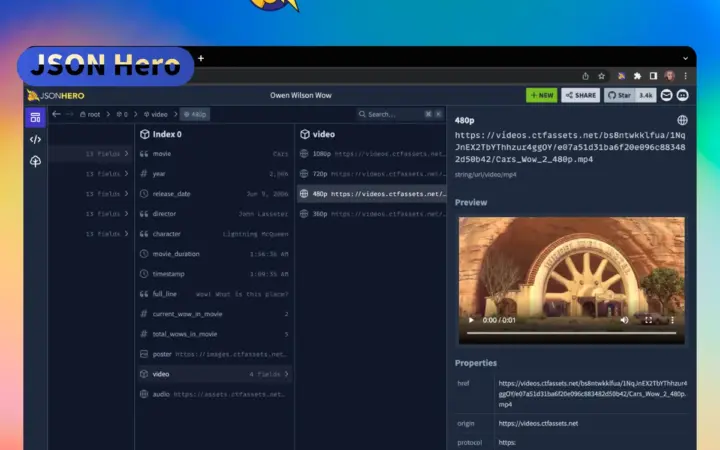Click the globe icon beside 480p heading
Viewport: 720px width, 450px height.
(x=682, y=120)
